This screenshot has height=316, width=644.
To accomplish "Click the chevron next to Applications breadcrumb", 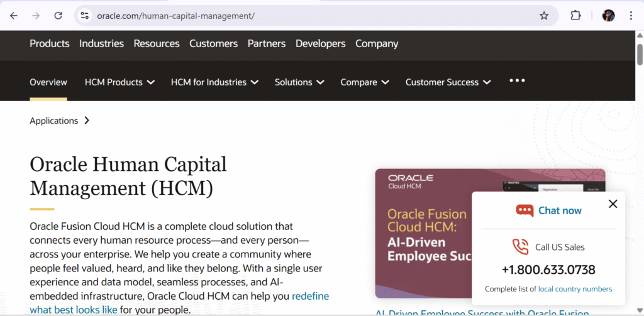I will [x=87, y=121].
